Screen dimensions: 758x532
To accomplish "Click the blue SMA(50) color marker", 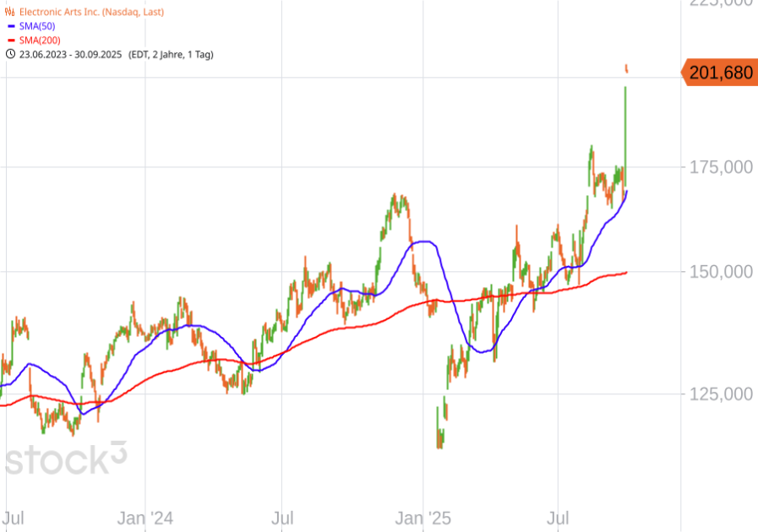I will 10,26.
